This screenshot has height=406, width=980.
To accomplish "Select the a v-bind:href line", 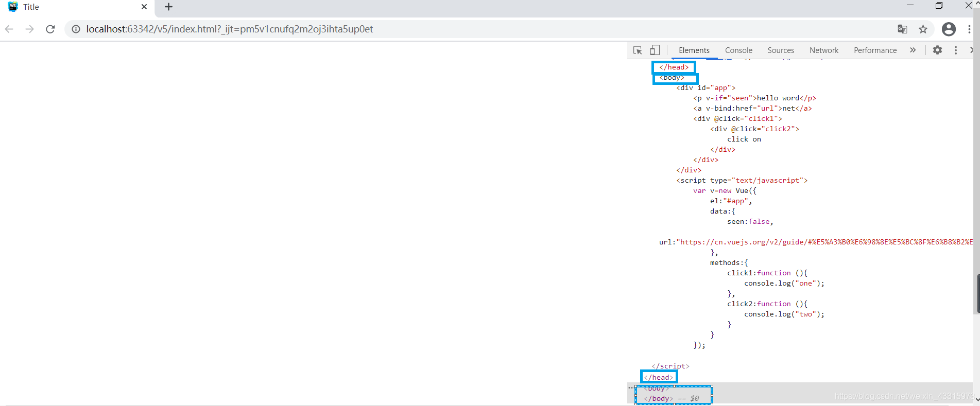I will coord(752,108).
